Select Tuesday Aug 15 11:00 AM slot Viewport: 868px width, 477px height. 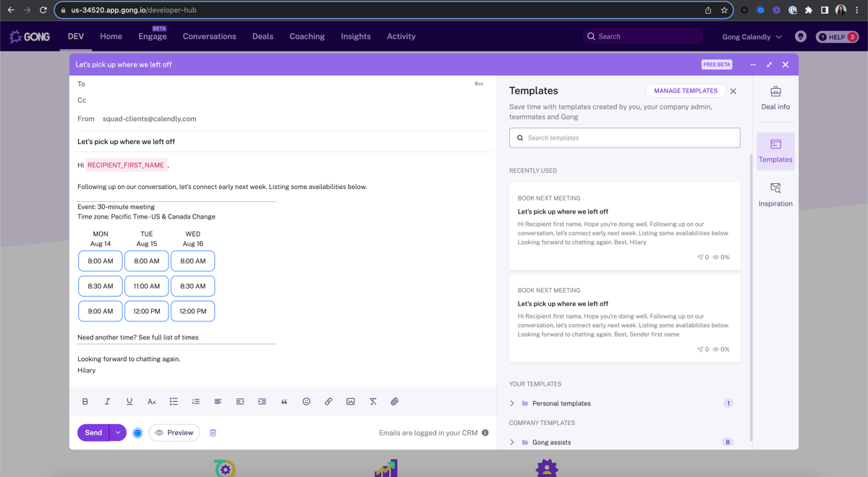(x=147, y=286)
